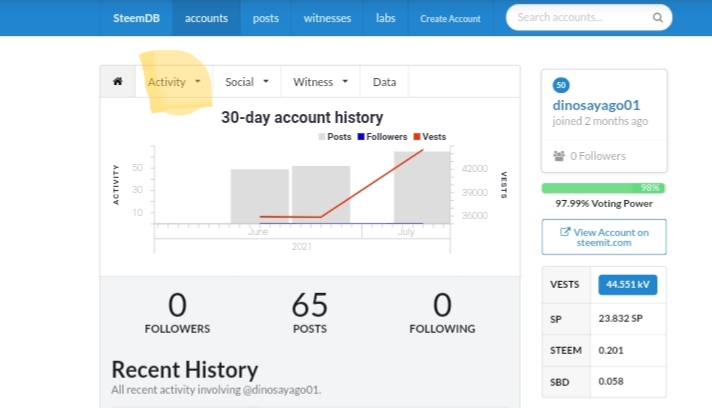Click the followers group icon
The width and height of the screenshot is (712, 408).
pos(559,156)
